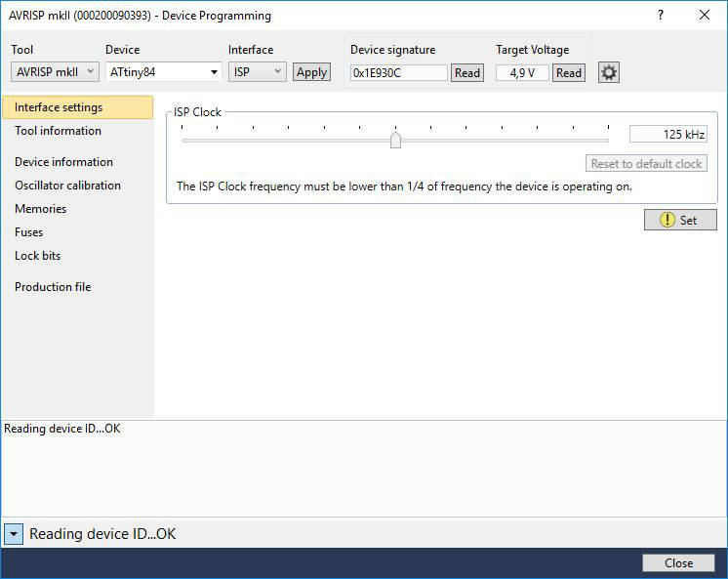Image resolution: width=728 pixels, height=579 pixels.
Task: Click the ISP Clock slider handle
Action: click(395, 141)
